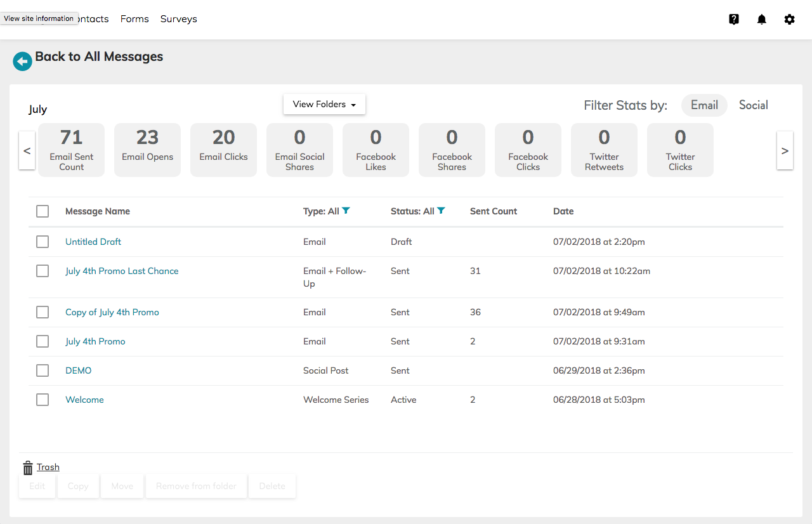Filter stats by Email
Viewport: 812px width, 524px height.
coord(704,105)
